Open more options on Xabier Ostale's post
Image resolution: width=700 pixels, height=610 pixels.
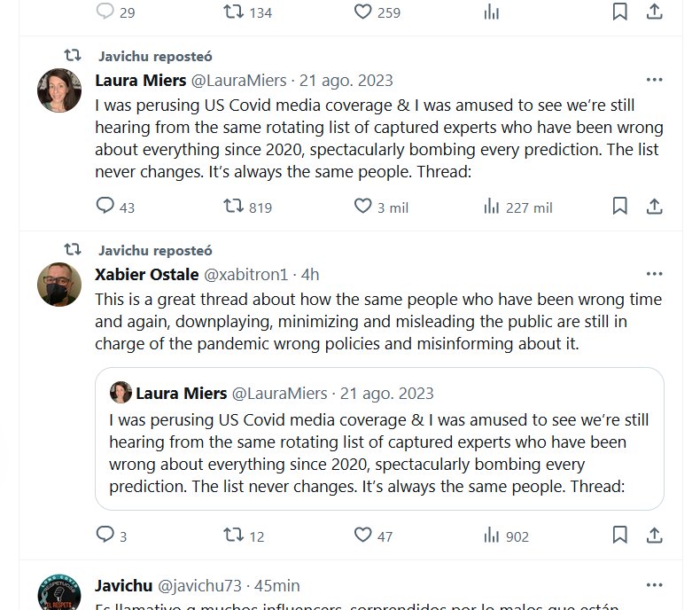655,274
